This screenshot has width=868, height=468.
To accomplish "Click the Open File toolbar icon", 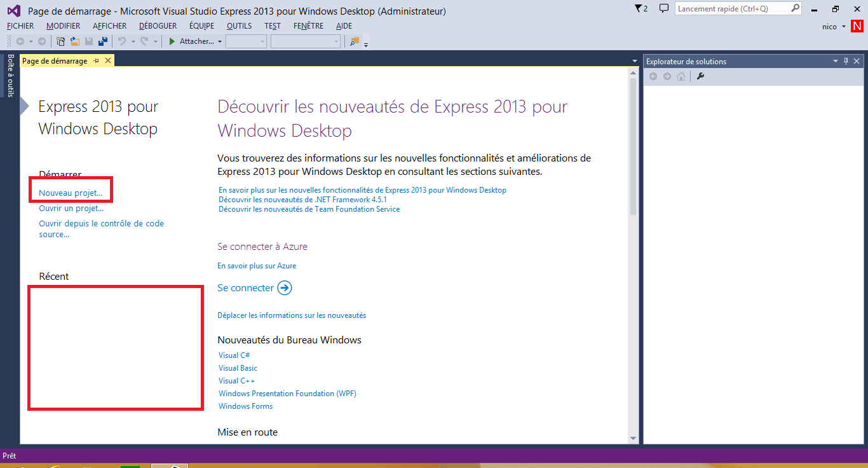I will (x=74, y=41).
